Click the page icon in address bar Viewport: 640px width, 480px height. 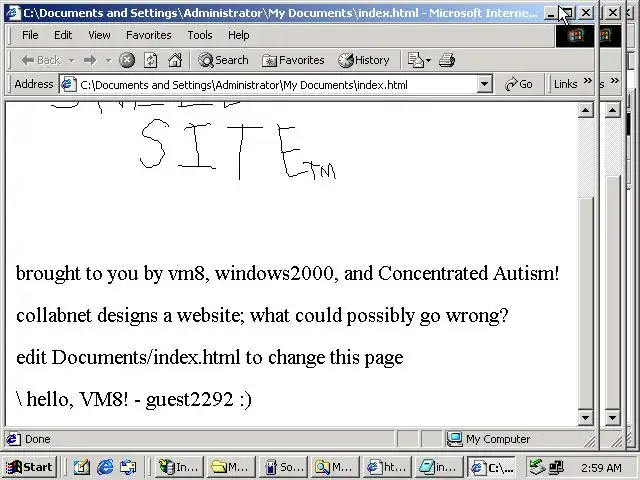pyautogui.click(x=68, y=84)
